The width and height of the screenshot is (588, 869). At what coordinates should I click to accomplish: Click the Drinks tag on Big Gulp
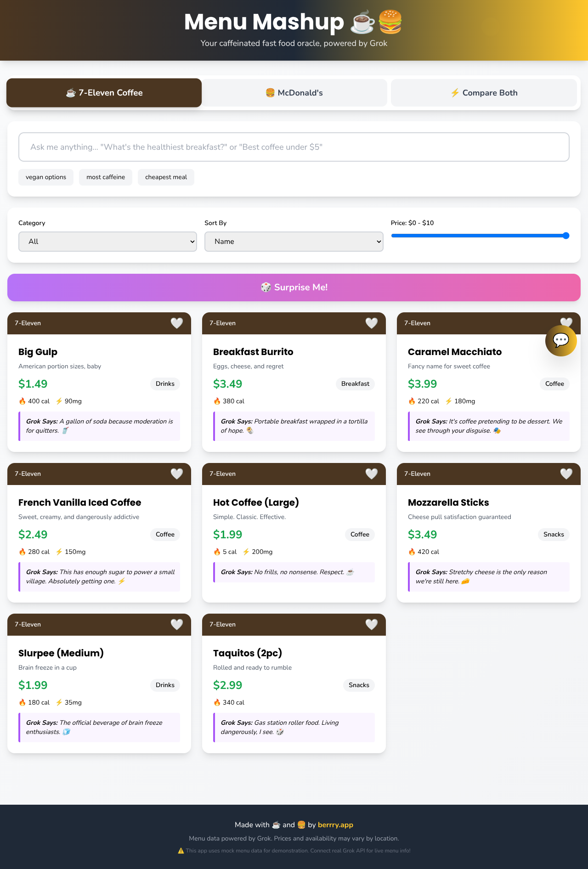[165, 384]
